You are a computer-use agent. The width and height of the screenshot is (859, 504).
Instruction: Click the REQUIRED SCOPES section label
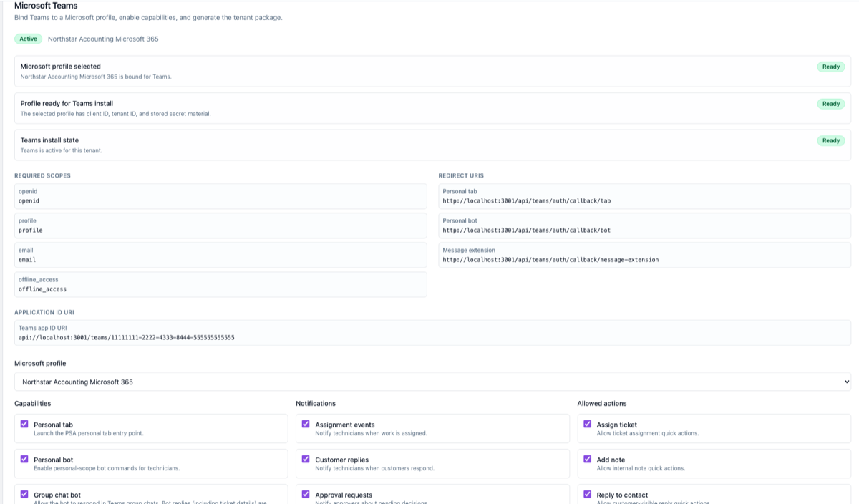(x=42, y=175)
